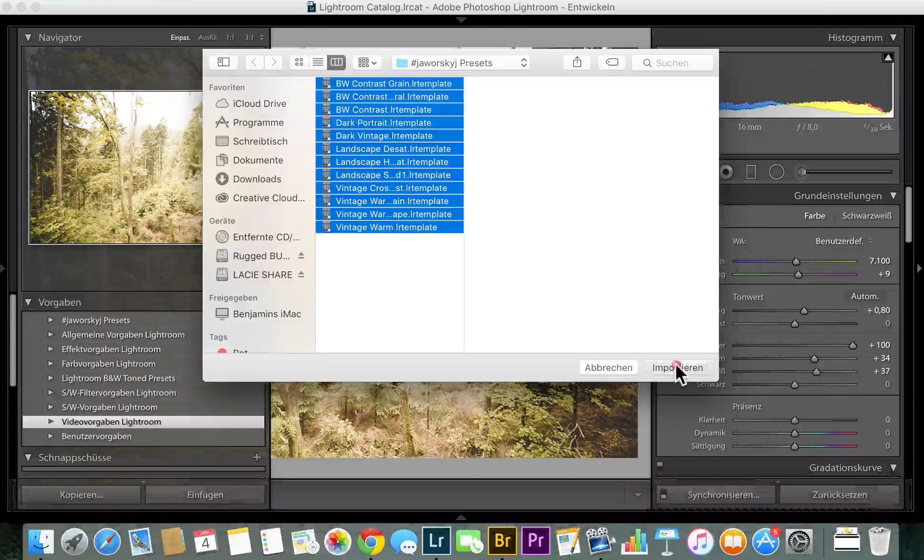
Task: Eject the LACIE SHARE drive
Action: coord(301,274)
